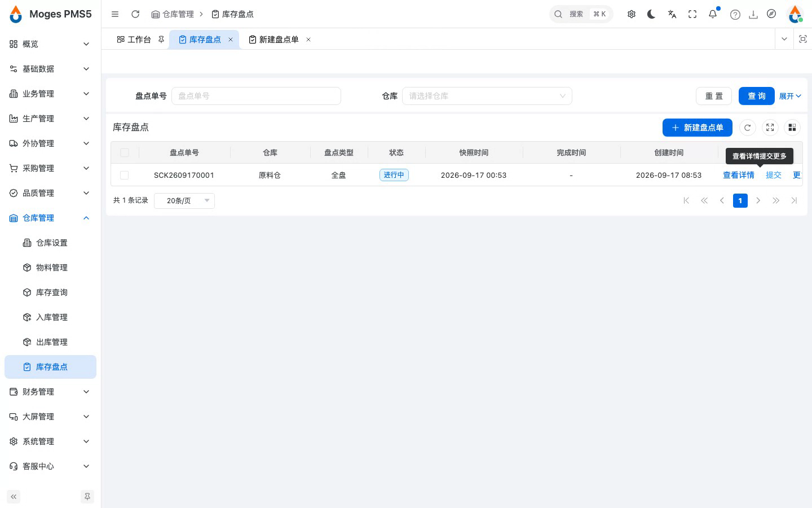Toggle the sidebar hamburger menu icon

click(x=115, y=14)
